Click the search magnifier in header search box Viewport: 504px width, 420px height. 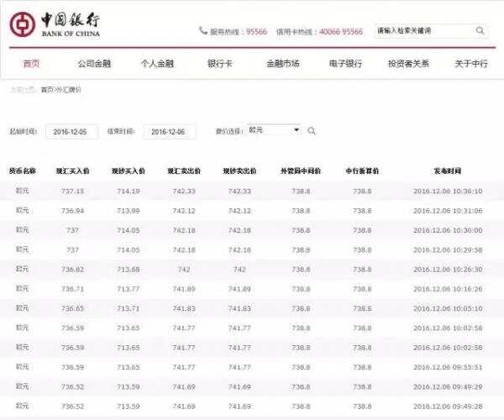point(480,30)
